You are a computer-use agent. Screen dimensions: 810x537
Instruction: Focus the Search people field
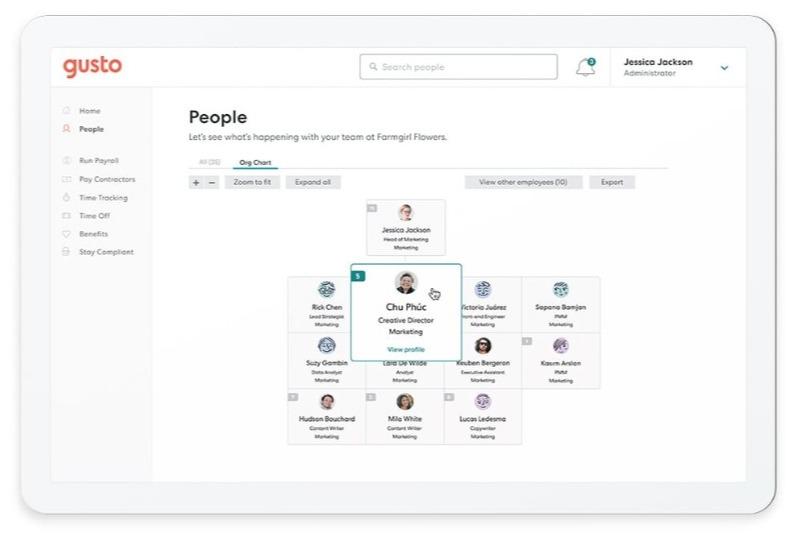tap(459, 67)
